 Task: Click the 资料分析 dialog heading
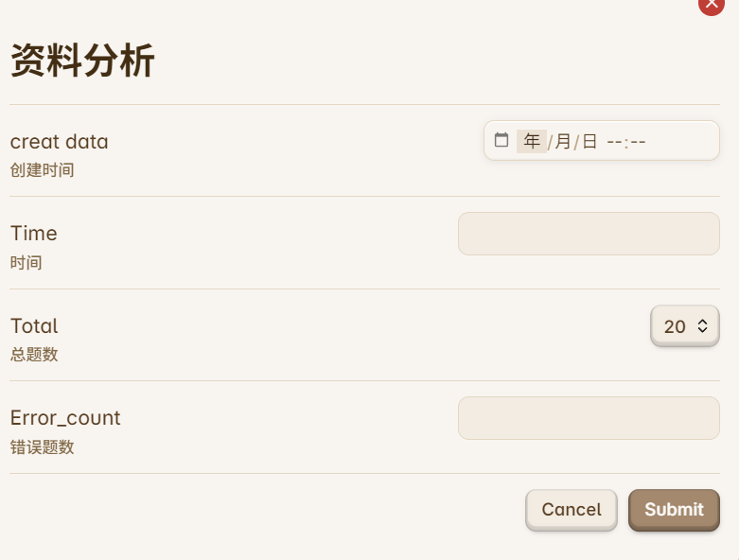pyautogui.click(x=82, y=61)
